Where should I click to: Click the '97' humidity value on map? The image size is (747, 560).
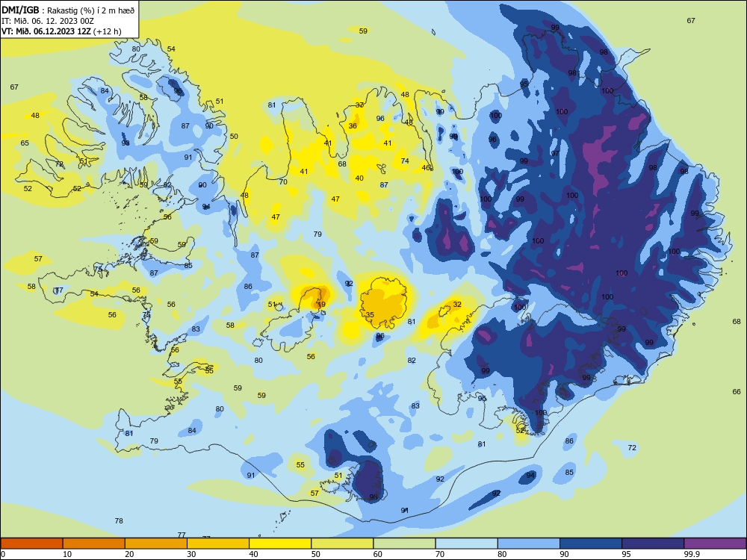point(555,153)
